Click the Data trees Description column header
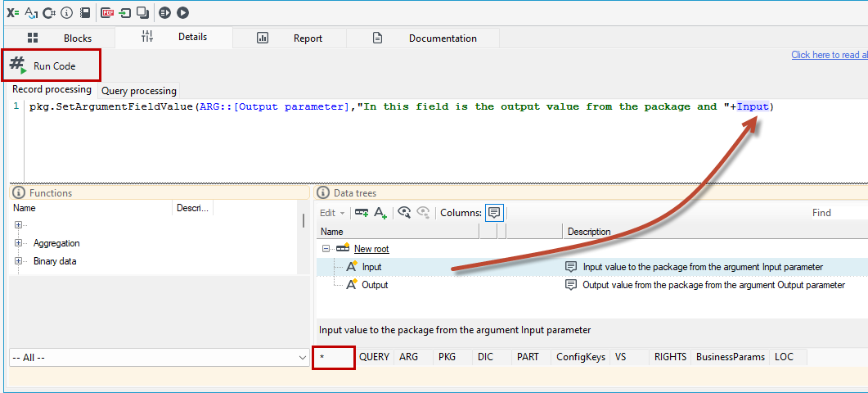This screenshot has height=393, width=868. click(717, 232)
